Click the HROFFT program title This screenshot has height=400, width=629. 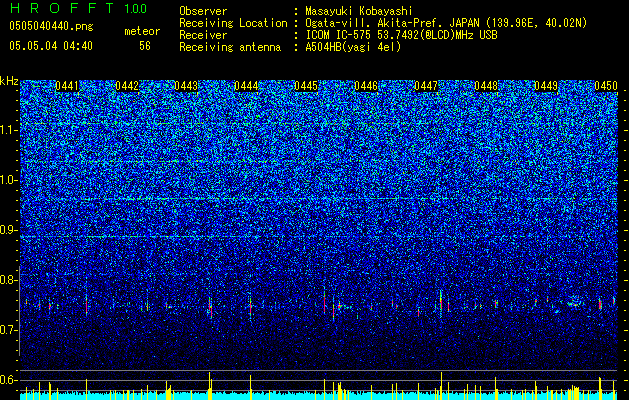(x=62, y=8)
